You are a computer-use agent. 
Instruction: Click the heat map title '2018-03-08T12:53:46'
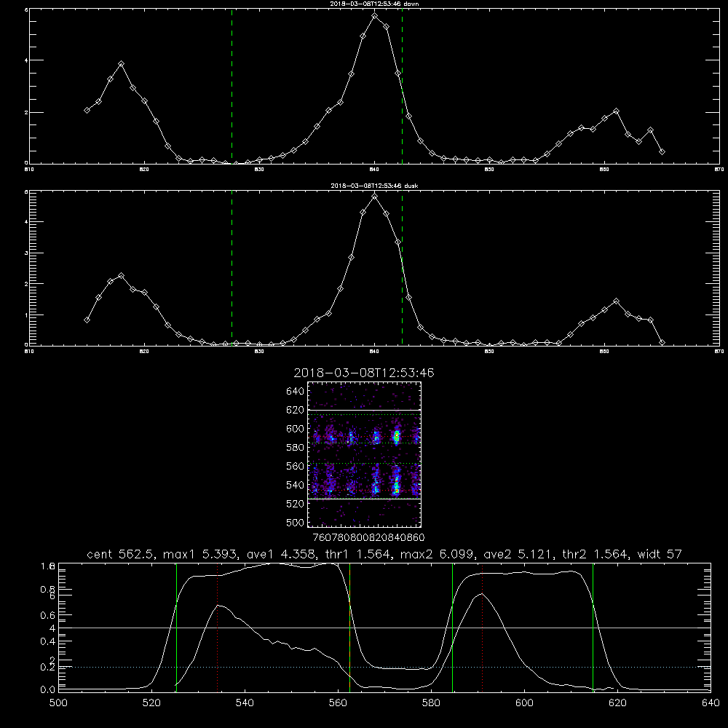364,373
